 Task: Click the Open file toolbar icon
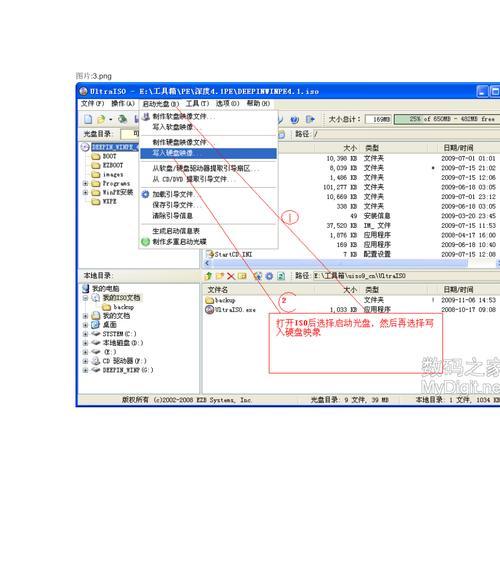pyautogui.click(x=101, y=119)
